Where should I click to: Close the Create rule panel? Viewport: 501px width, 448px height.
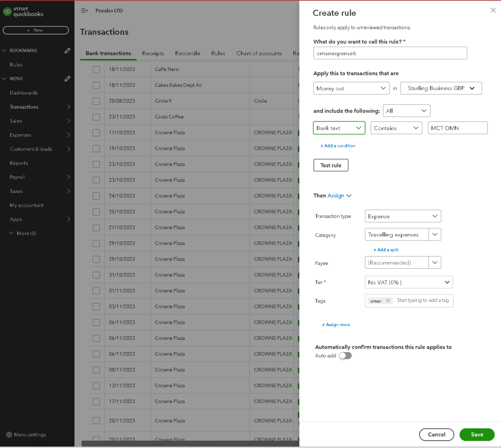tap(493, 10)
